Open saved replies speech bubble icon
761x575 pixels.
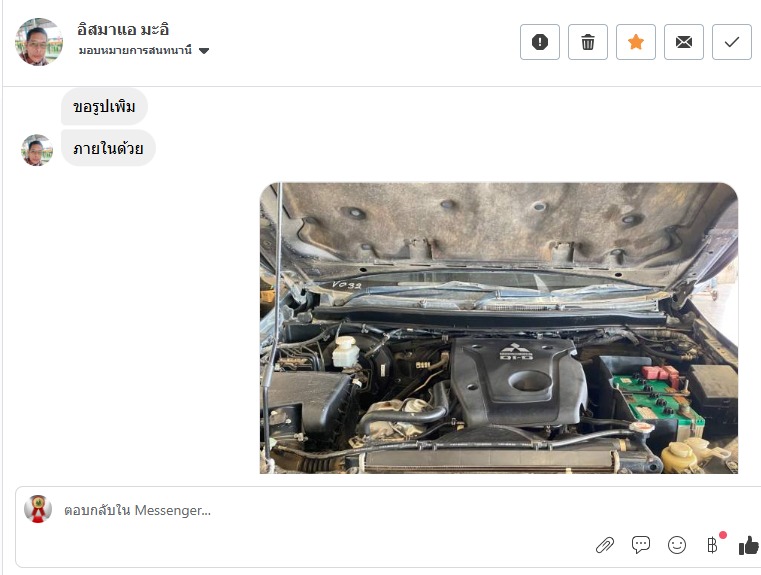(x=641, y=545)
